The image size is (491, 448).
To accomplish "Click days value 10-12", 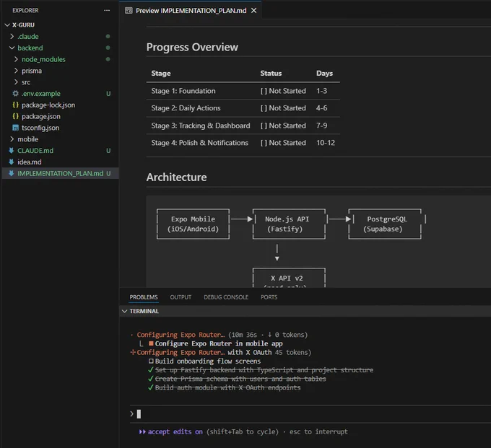I will pyautogui.click(x=326, y=143).
